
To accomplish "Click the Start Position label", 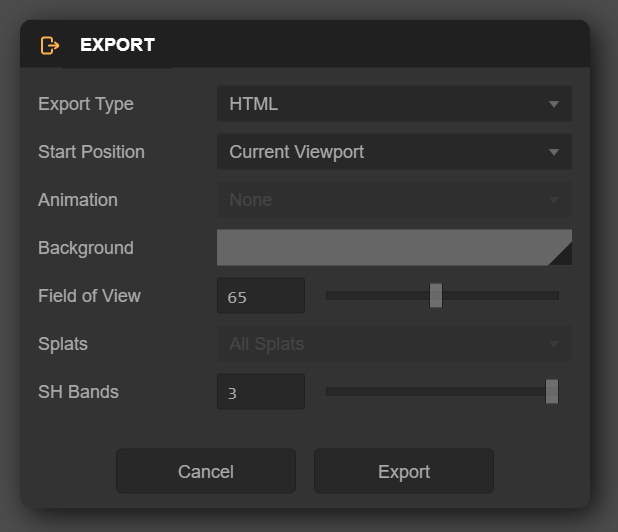I will (x=91, y=152).
